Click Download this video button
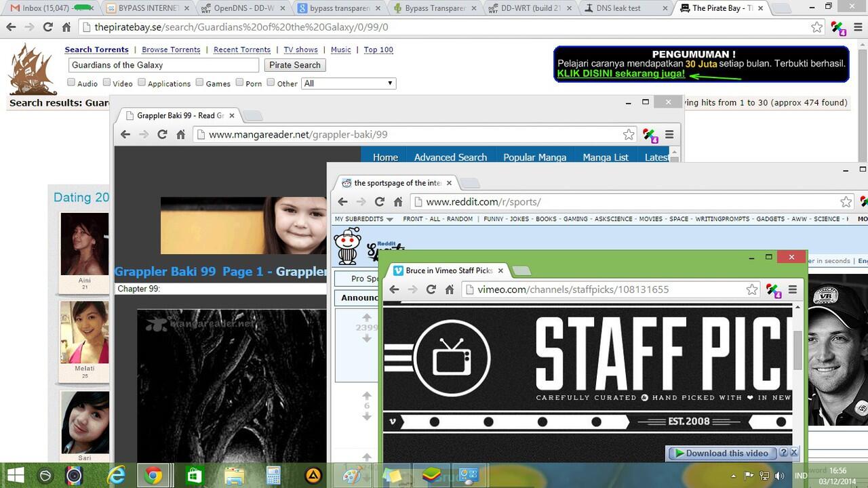868x488 pixels. [722, 453]
